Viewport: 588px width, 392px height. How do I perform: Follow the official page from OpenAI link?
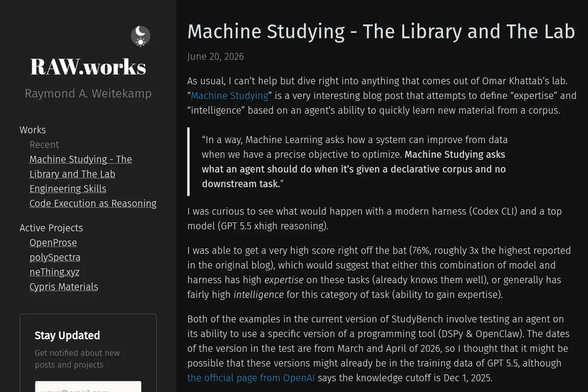(x=251, y=378)
